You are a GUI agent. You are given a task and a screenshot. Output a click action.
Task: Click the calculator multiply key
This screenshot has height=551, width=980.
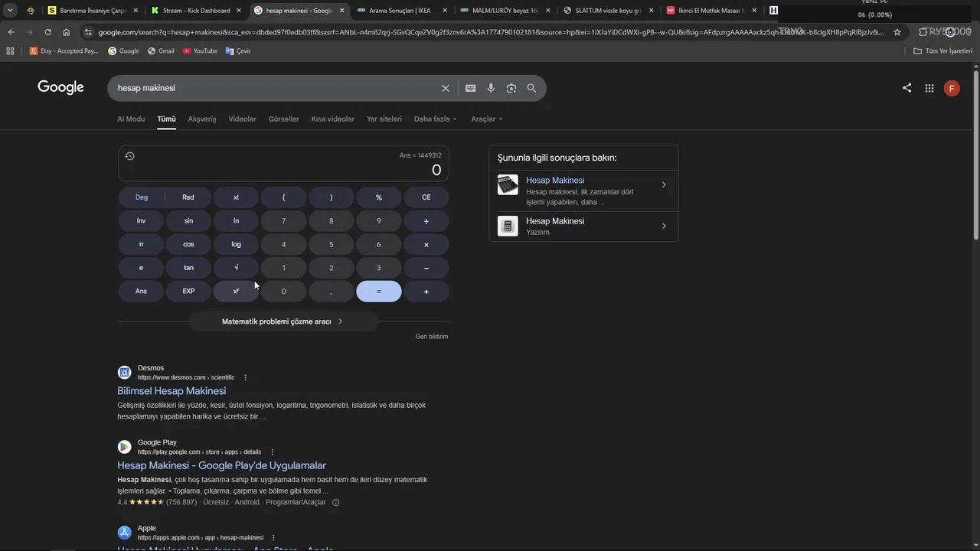coord(426,245)
